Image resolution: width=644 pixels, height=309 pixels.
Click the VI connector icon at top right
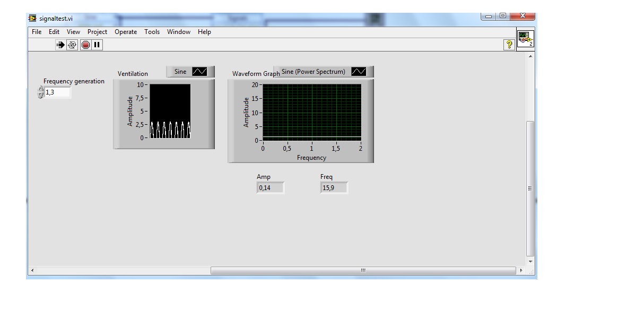coord(525,39)
